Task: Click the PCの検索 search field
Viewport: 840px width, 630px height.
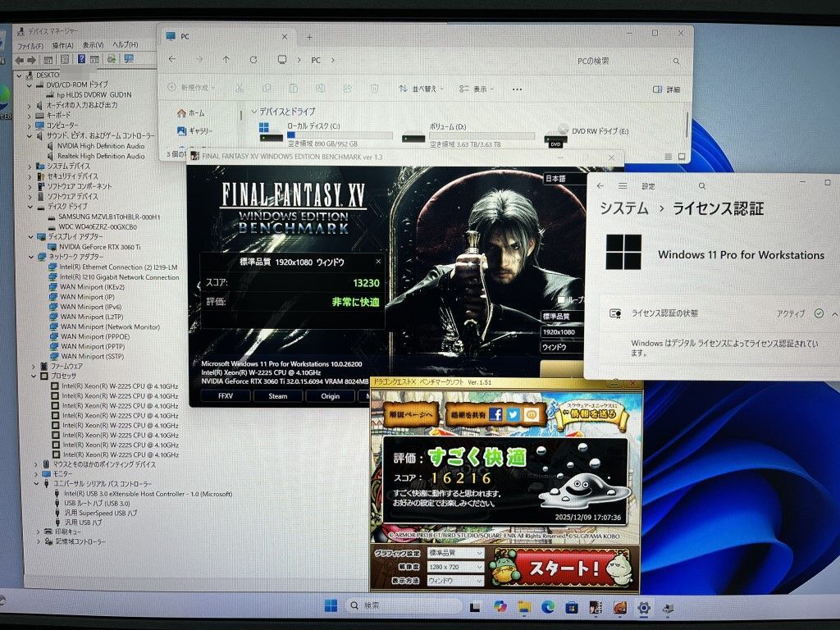Action: (623, 61)
